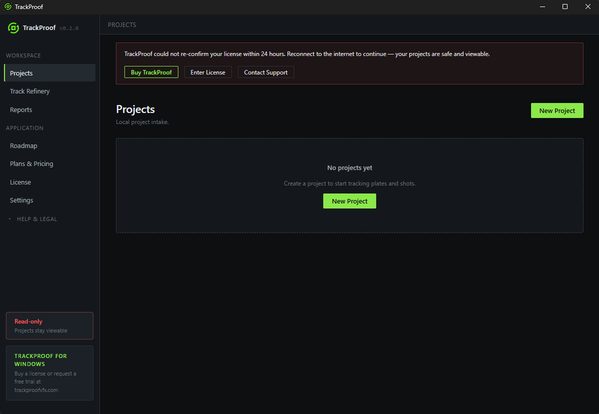Open application Settings
Image resolution: width=599 pixels, height=414 pixels.
coord(50,200)
